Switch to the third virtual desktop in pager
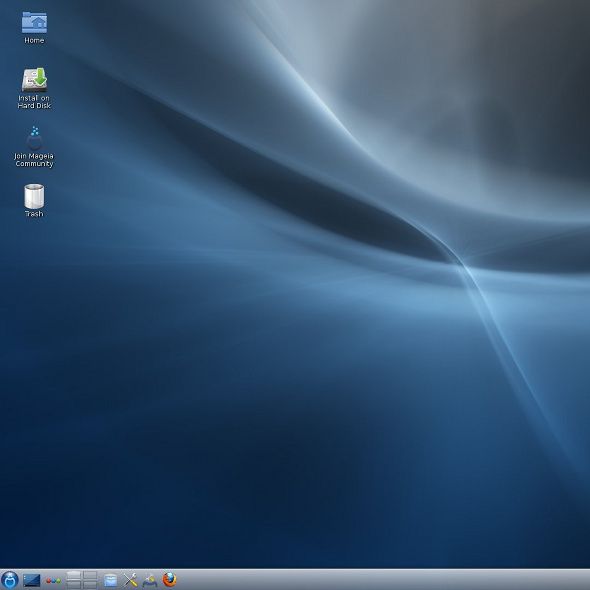 click(x=73, y=584)
